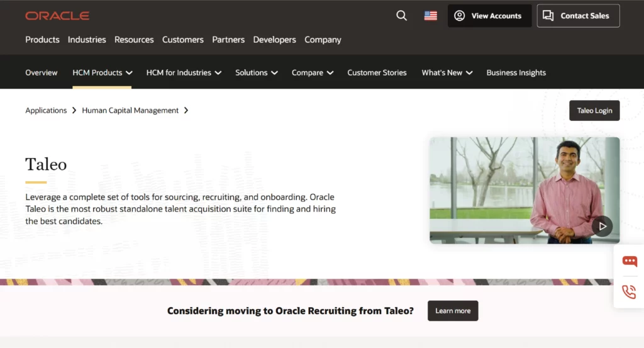Expand the Solutions dropdown

click(256, 72)
